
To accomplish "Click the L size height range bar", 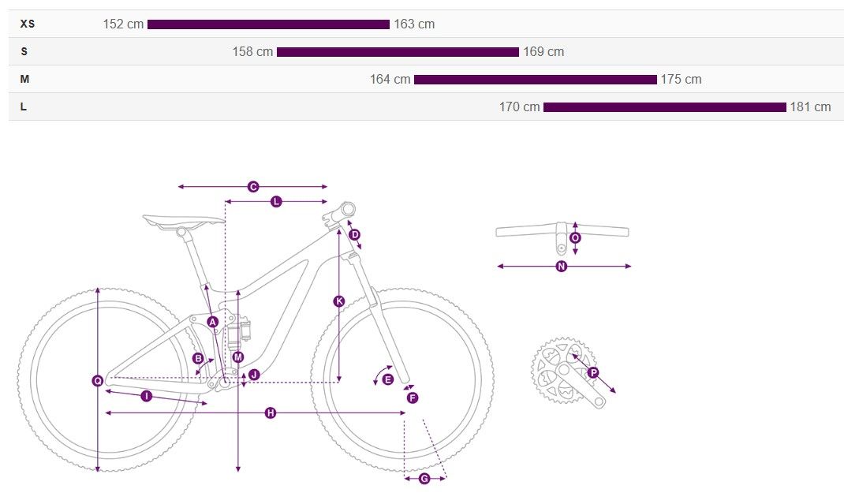I will point(665,107).
